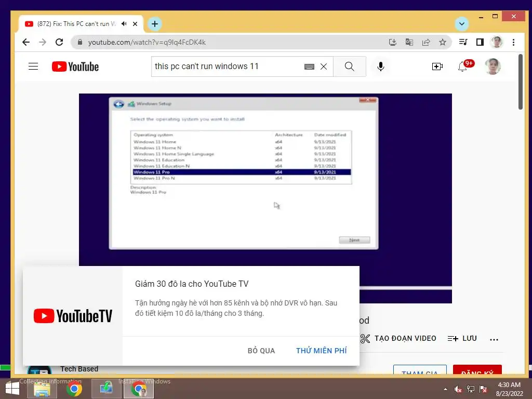Open Action Center flag icon
This screenshot has width=532, height=399.
point(484,389)
